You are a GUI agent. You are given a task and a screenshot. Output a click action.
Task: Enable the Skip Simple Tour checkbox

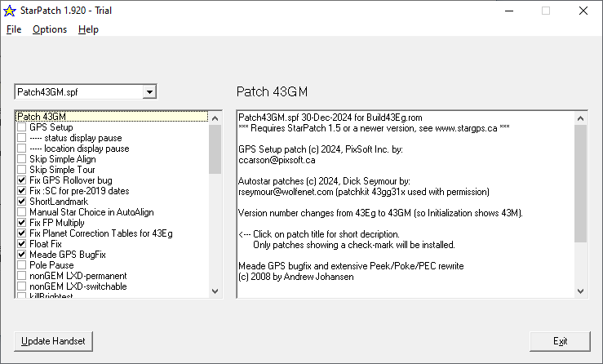pos(21,170)
